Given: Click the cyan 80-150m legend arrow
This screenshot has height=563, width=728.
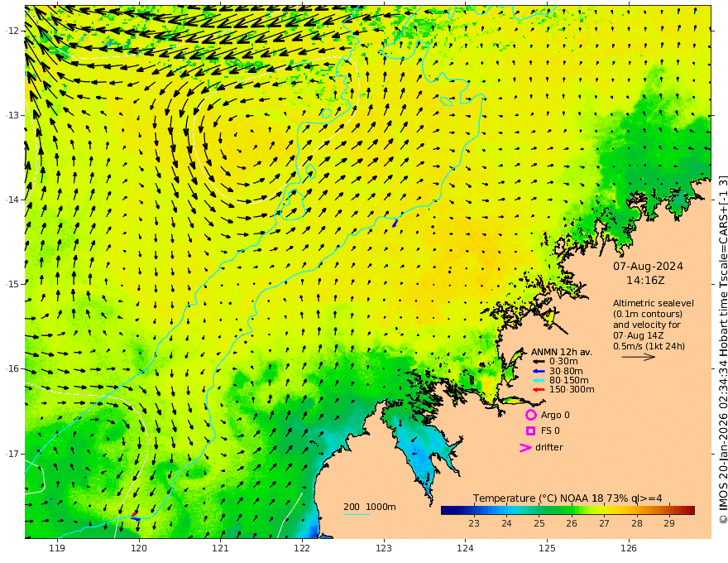Looking at the screenshot, I should pyautogui.click(x=539, y=381).
